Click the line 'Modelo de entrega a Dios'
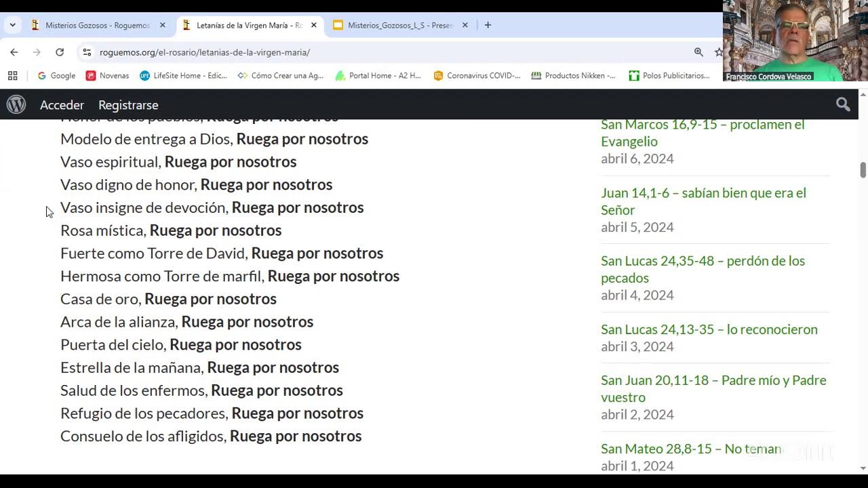Screen dimensions: 868x488 pos(214,139)
